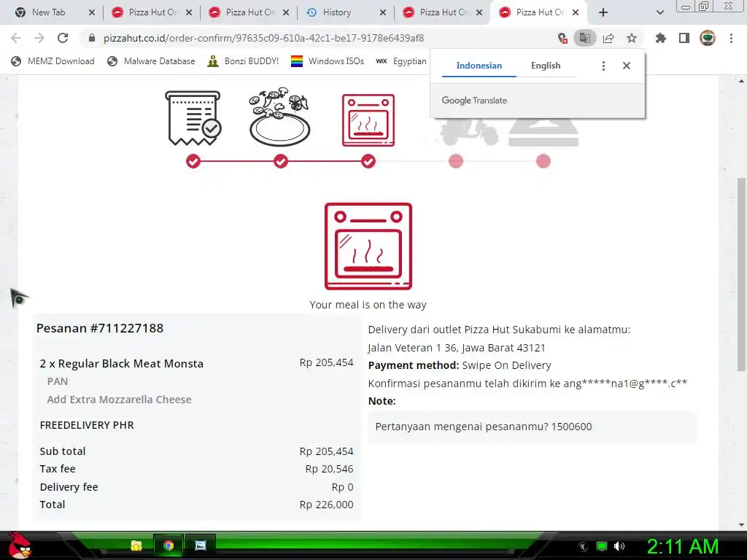
Task: Close the History tab
Action: [382, 13]
